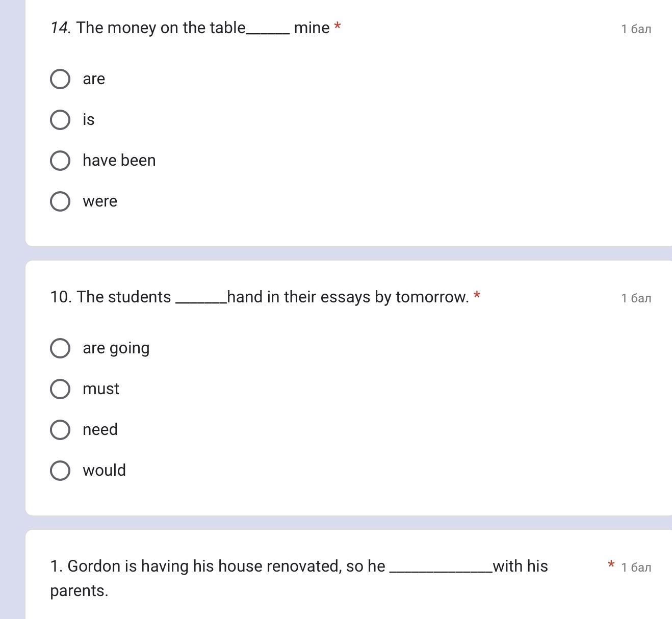Click the "1 бал" label of question 14
672x619 pixels.
point(636,29)
